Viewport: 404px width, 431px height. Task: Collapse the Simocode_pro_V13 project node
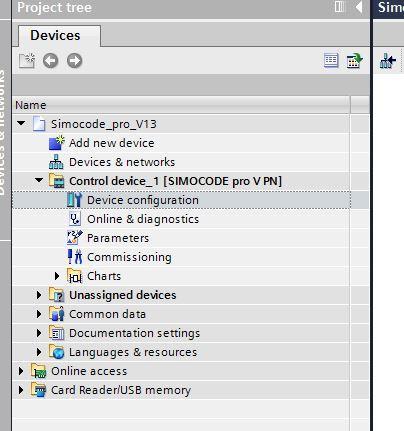tap(21, 123)
